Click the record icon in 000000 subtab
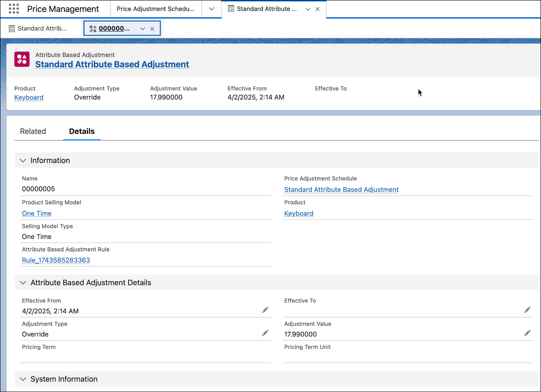The height and width of the screenshot is (392, 541). click(93, 29)
